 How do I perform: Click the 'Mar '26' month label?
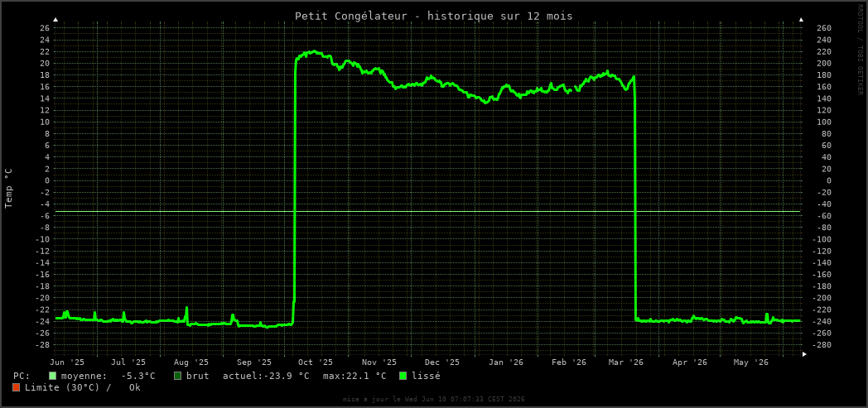625,362
